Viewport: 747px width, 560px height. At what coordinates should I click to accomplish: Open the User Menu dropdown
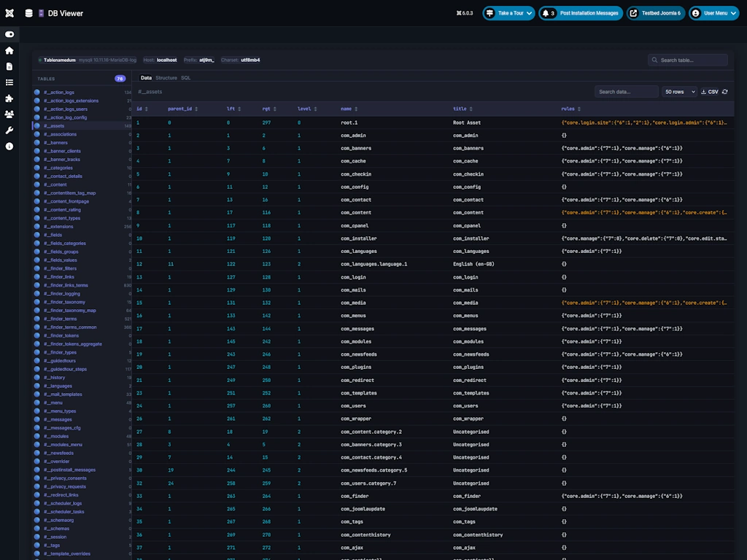tap(713, 13)
